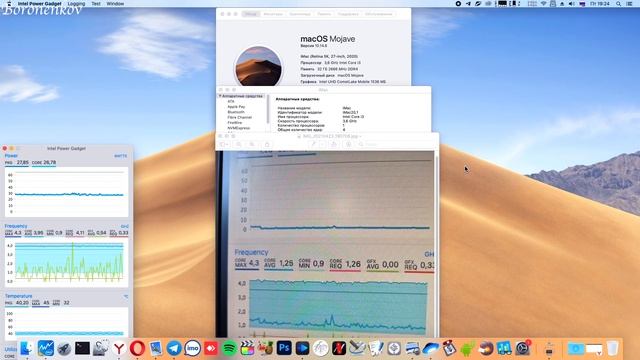The width and height of the screenshot is (640, 360).
Task: Open the Apple menu
Action: click(x=9, y=4)
